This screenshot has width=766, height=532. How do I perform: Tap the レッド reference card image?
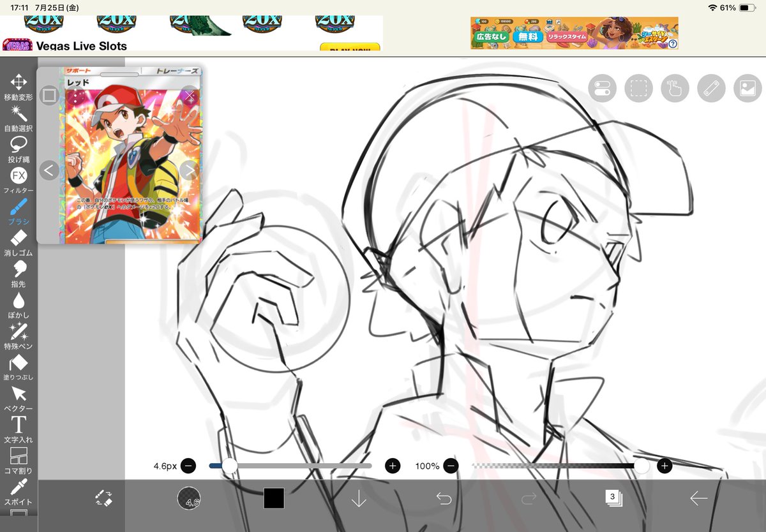click(132, 155)
